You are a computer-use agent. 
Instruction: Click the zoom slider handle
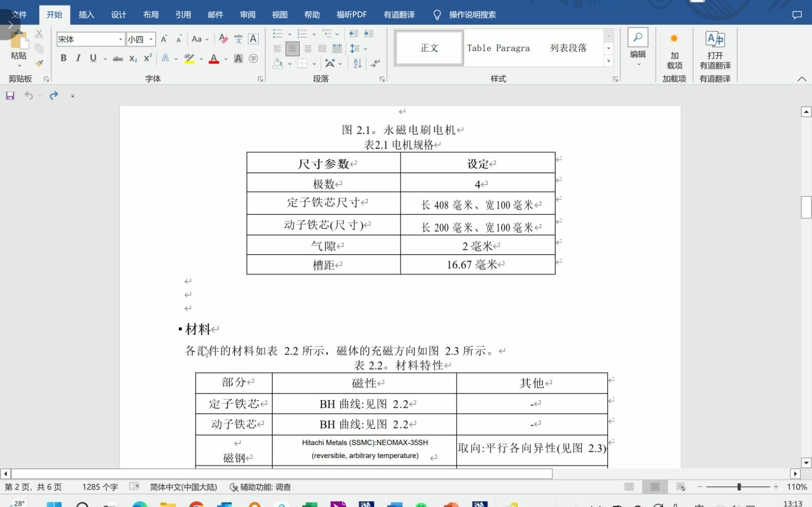(739, 486)
